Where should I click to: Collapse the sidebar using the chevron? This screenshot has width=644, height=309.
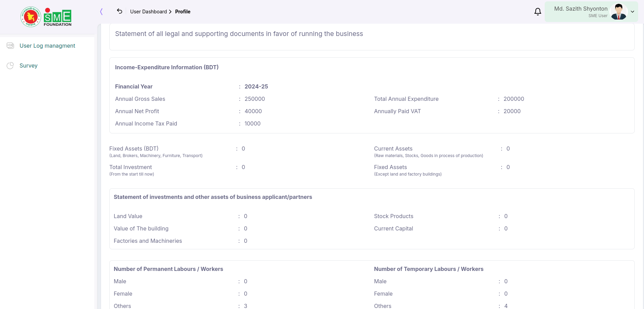click(101, 12)
